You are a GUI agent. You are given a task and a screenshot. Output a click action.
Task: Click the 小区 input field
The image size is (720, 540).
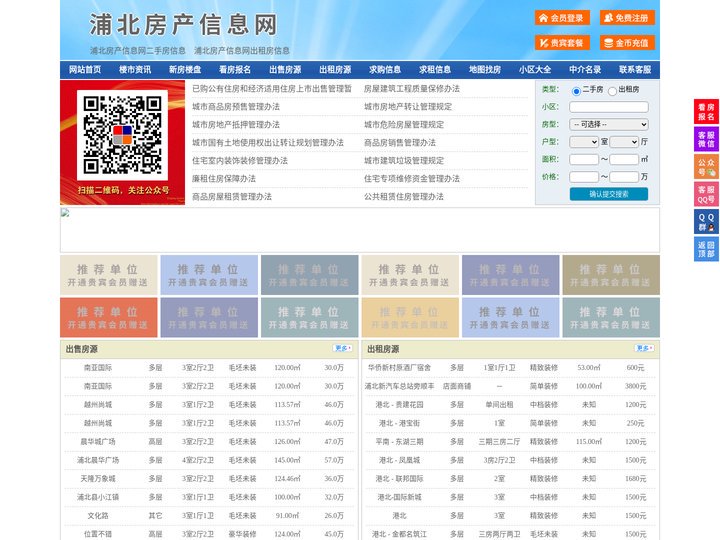coord(609,107)
